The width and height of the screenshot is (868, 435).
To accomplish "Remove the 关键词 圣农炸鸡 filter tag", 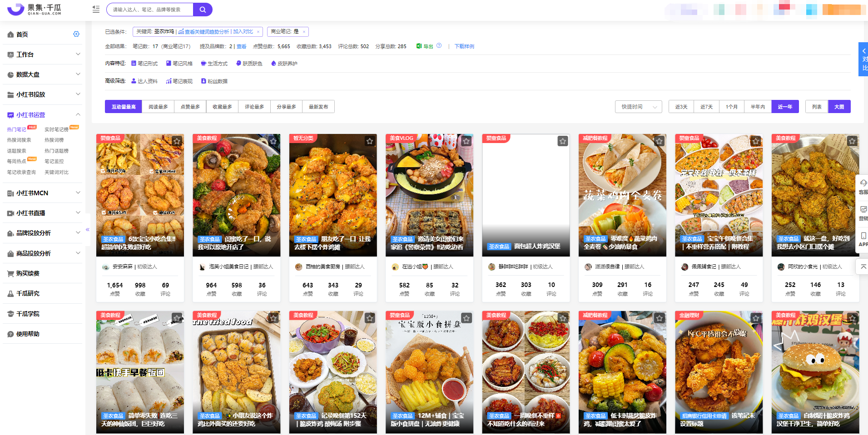I will (258, 32).
